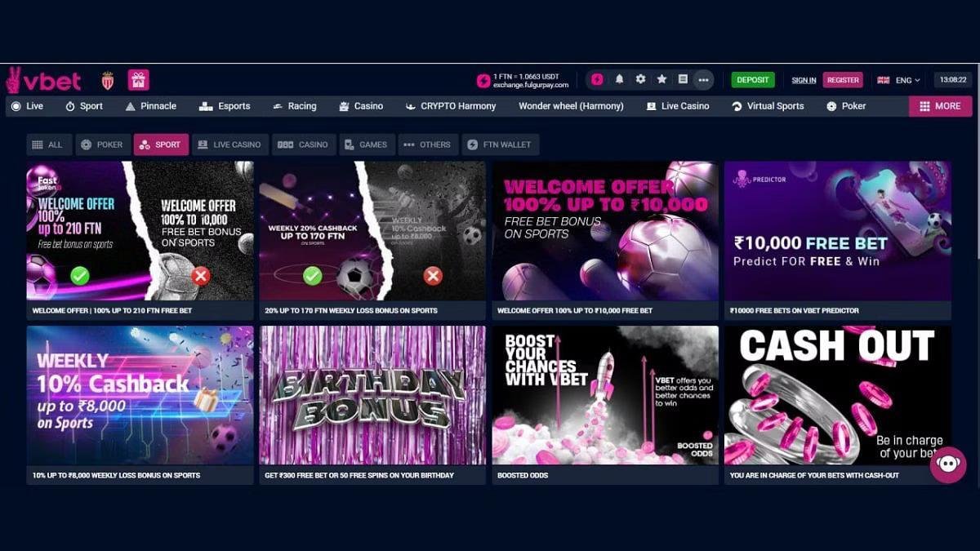Viewport: 980px width, 551px height.
Task: Click the AS Monaco club crest icon
Action: click(108, 80)
